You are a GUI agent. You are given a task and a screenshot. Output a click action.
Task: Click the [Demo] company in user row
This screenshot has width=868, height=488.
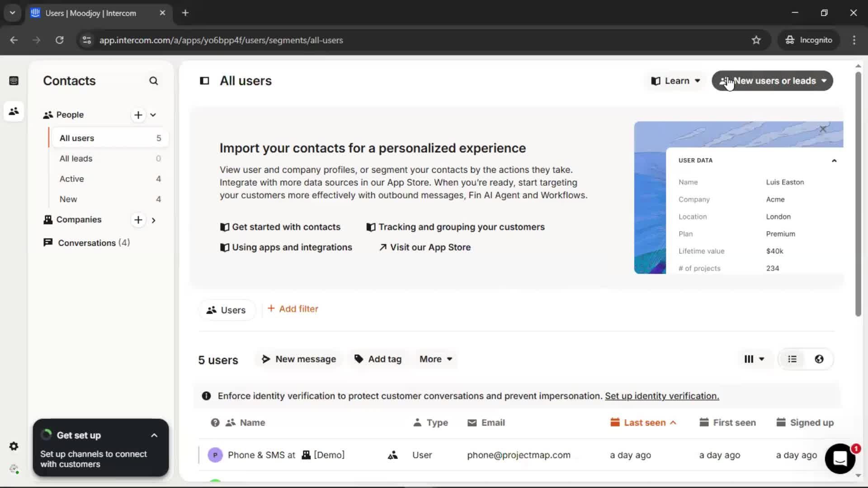pos(323,455)
